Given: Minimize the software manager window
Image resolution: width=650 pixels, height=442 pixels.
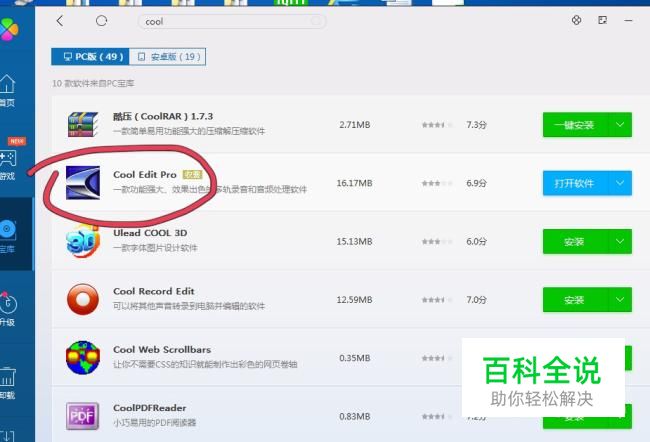Looking at the screenshot, I should (628, 20).
